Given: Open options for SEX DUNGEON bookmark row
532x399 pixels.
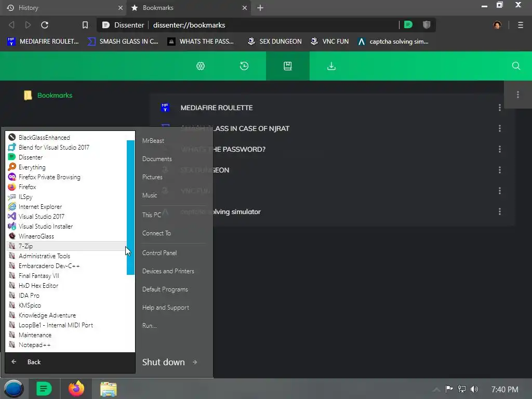Looking at the screenshot, I should [x=500, y=170].
